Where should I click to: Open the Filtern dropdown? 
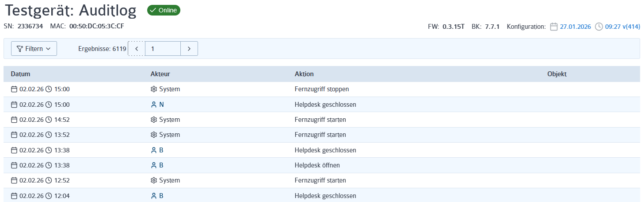(x=34, y=49)
